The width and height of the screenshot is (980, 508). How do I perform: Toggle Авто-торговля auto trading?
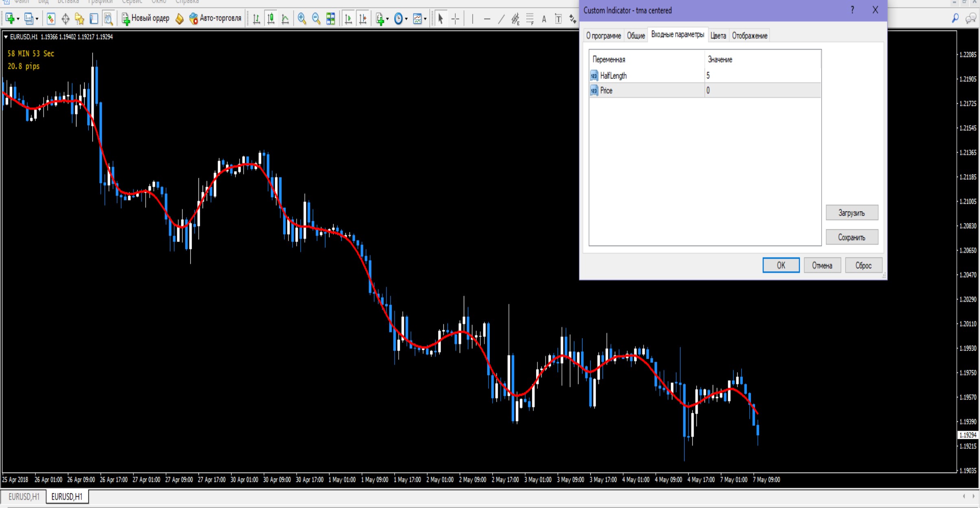click(x=216, y=18)
